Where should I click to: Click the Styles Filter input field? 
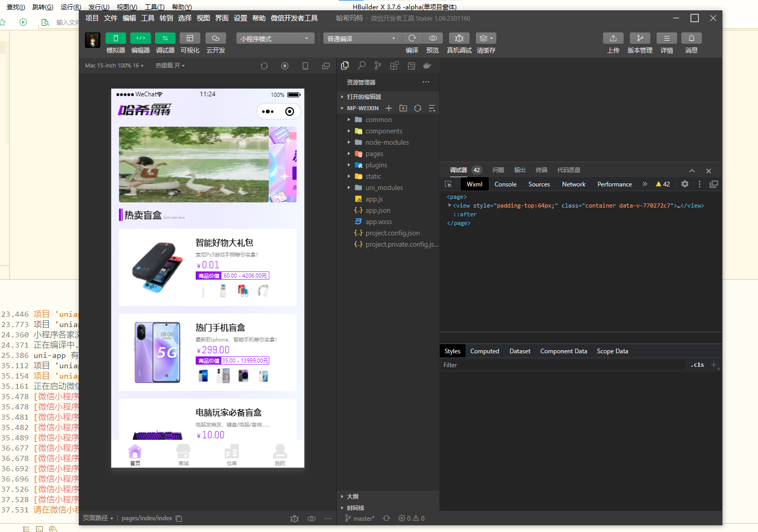[564, 365]
